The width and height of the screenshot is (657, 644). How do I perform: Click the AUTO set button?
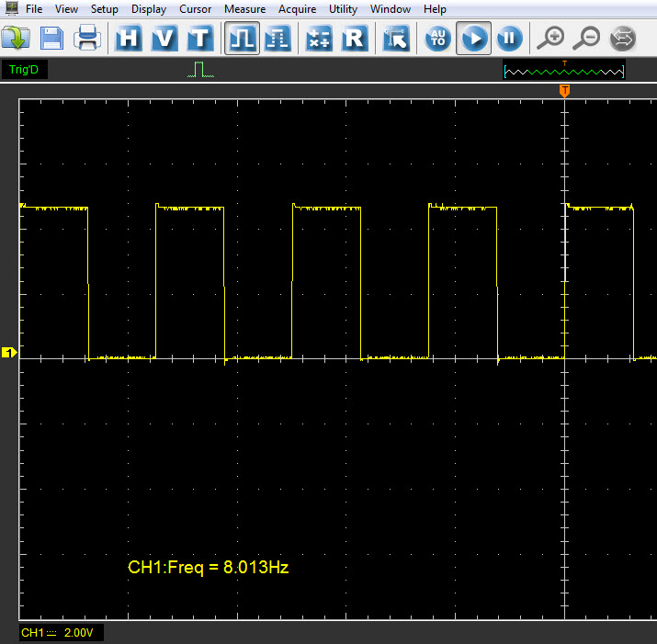click(x=438, y=39)
